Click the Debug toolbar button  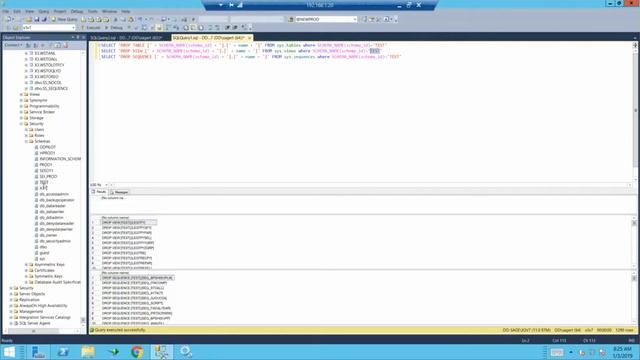point(114,27)
